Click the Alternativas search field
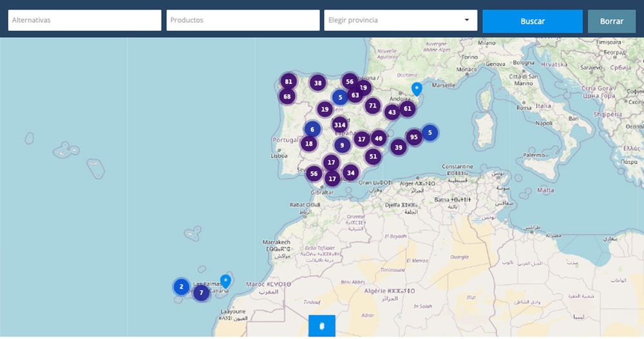This screenshot has width=644, height=339. 84,20
